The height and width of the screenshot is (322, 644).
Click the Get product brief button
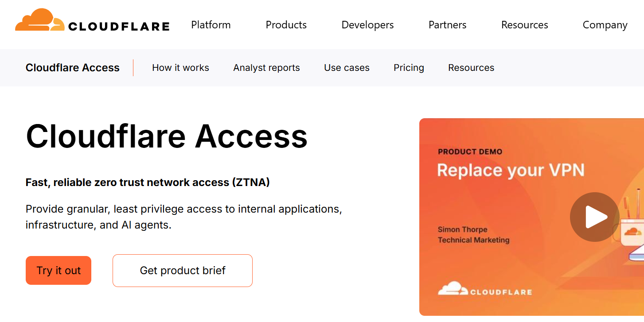[x=183, y=271]
